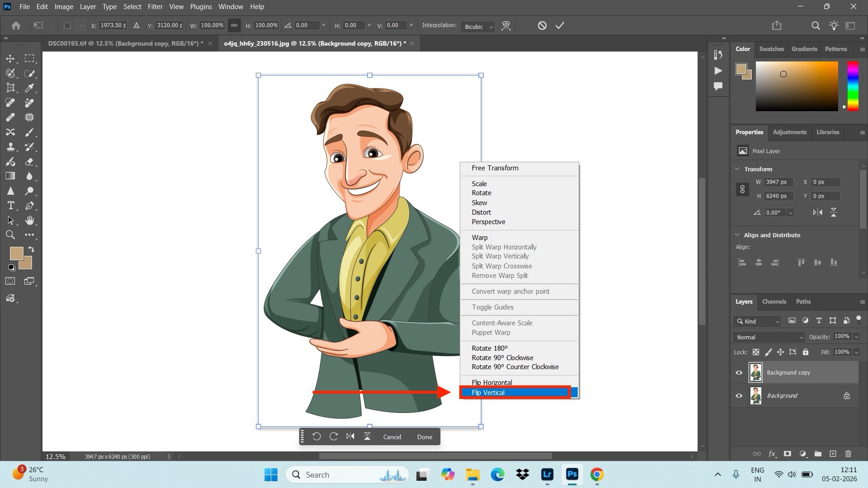868x488 pixels.
Task: Click Cancel on the transform bar
Action: coord(392,436)
